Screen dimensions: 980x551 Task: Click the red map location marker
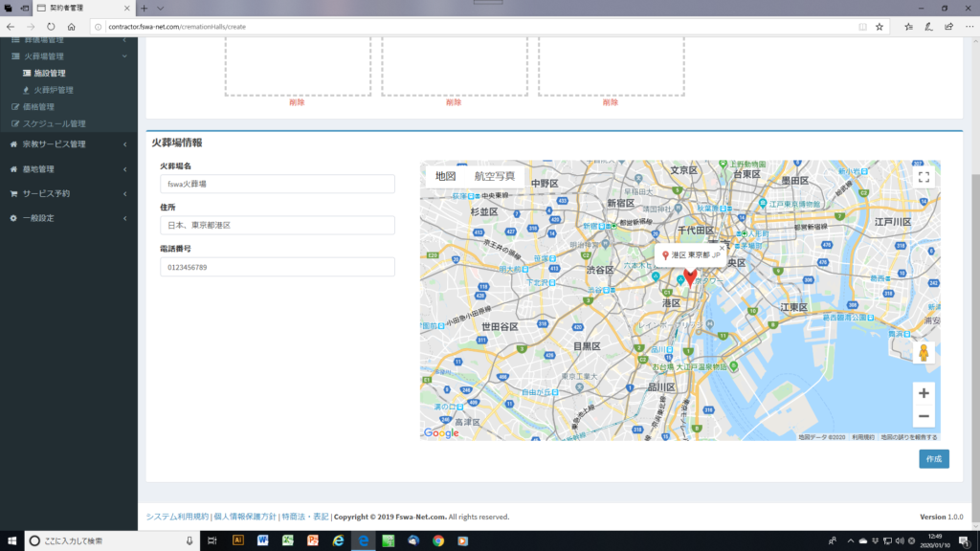690,277
